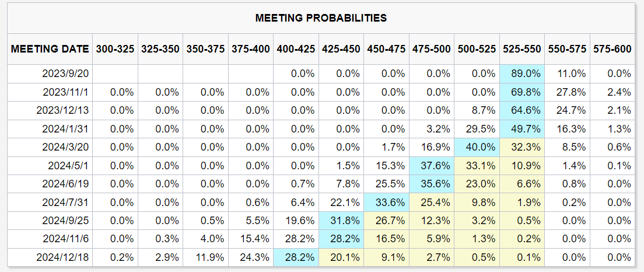Image resolution: width=644 pixels, height=272 pixels.
Task: Click the MEETING PROBABILITIES table title
Action: [x=321, y=18]
